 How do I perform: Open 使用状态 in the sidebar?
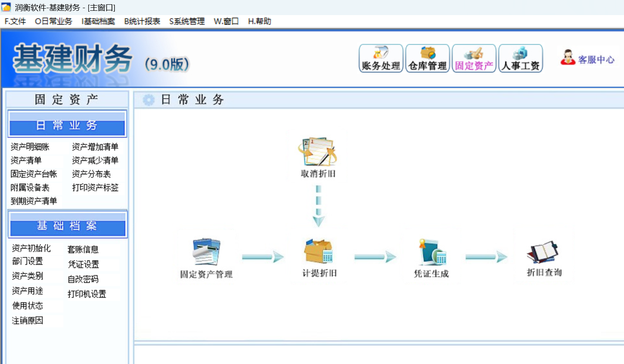(28, 305)
